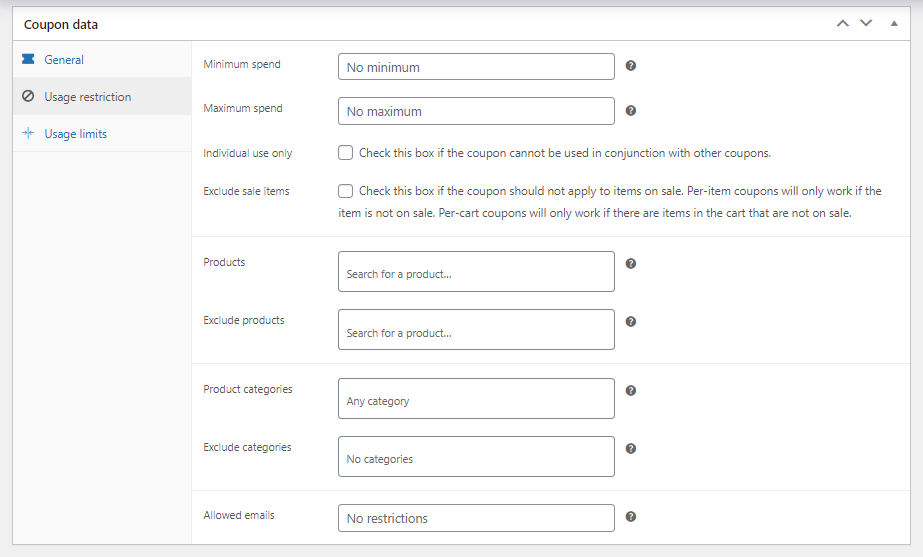The height and width of the screenshot is (557, 923).
Task: Click the help icon next to Exclude products
Action: (x=630, y=321)
